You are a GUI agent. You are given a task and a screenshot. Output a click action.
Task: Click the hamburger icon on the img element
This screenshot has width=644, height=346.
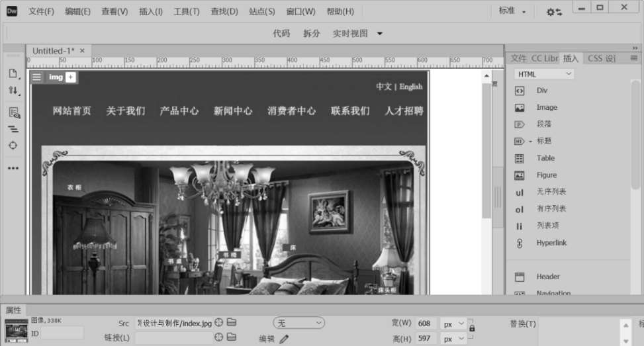pos(37,77)
